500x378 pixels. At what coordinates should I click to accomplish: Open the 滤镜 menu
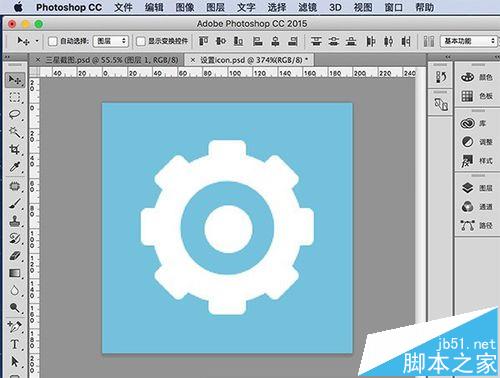coord(307,7)
